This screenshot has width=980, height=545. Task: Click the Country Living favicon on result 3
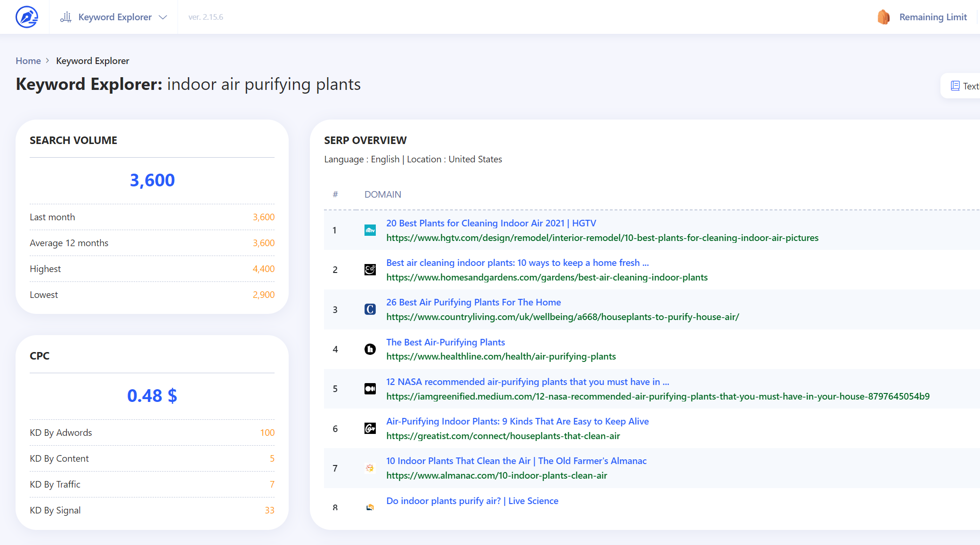point(370,309)
